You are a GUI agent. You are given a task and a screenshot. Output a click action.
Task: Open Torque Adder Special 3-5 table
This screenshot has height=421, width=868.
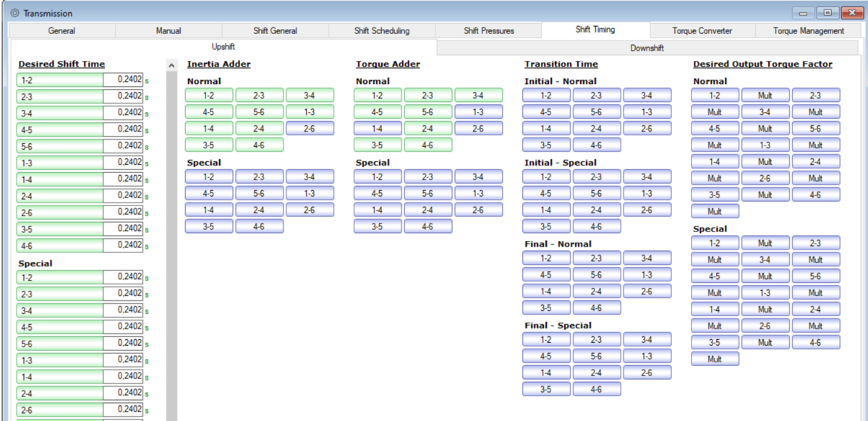[378, 226]
